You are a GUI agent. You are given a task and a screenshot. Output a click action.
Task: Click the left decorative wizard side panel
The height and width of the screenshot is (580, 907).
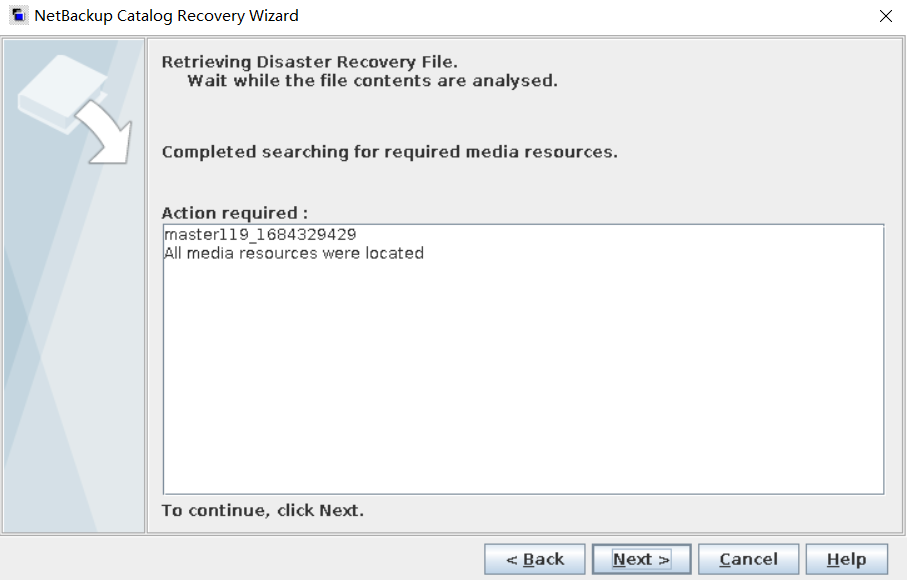click(74, 350)
